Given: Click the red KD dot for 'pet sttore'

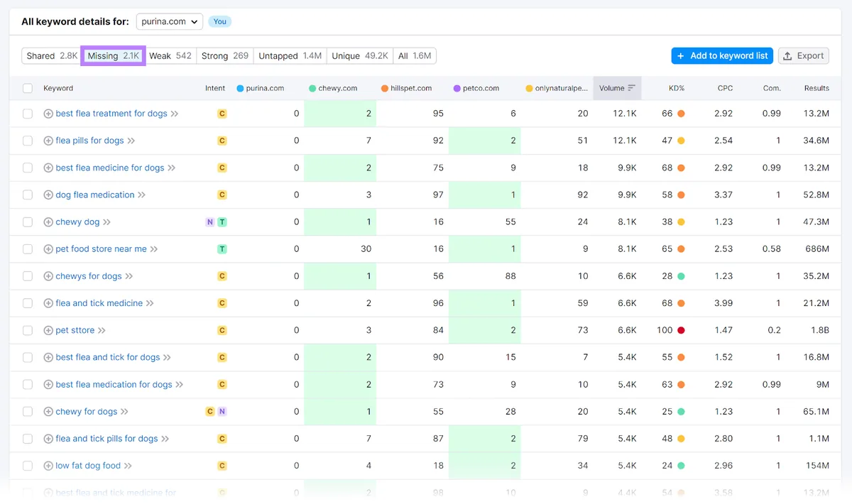Looking at the screenshot, I should pos(681,331).
